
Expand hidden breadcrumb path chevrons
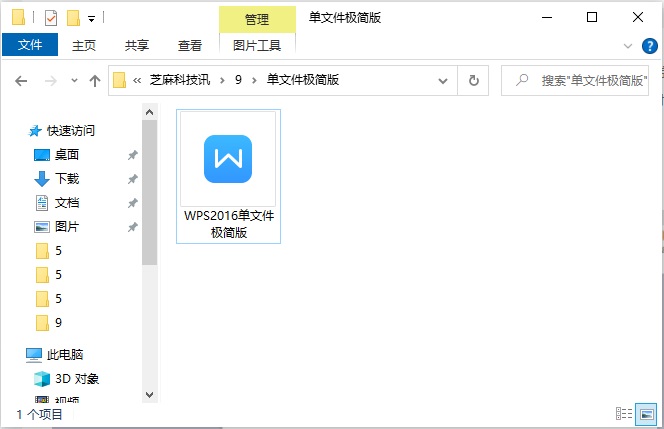tap(137, 80)
